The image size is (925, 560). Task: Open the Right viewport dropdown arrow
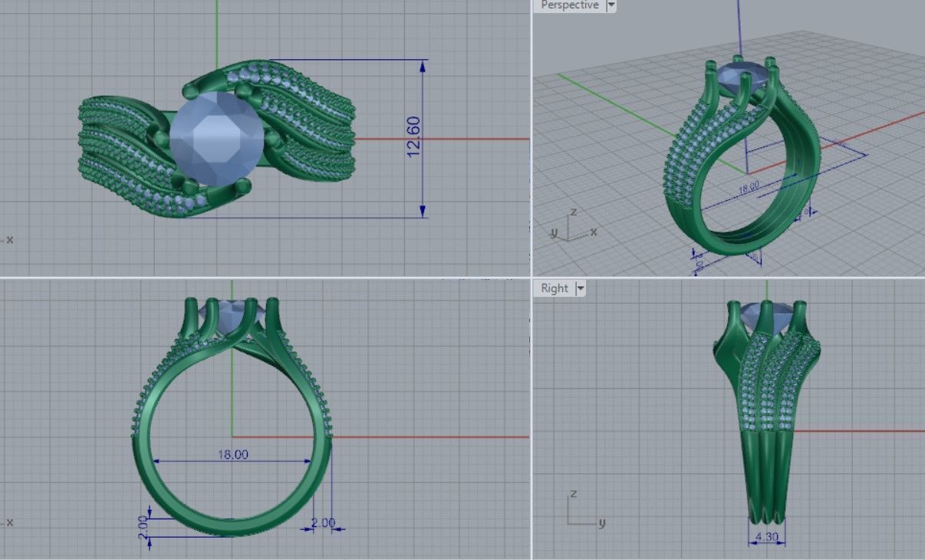(x=581, y=288)
